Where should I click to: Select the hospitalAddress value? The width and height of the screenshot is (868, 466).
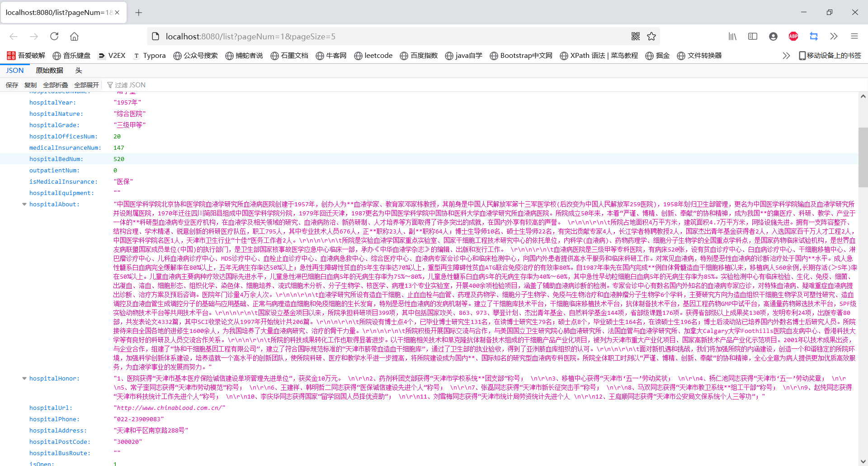pyautogui.click(x=151, y=430)
